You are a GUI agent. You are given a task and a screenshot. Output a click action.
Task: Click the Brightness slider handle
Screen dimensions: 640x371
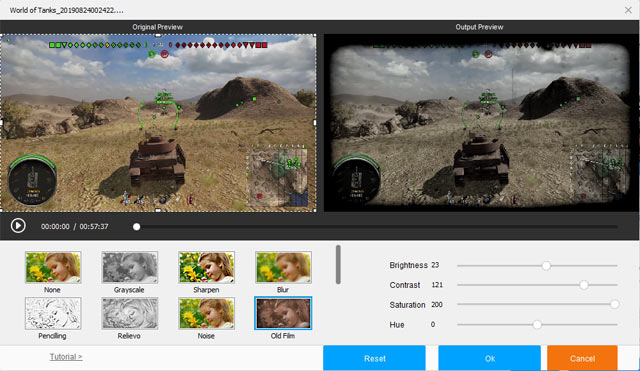click(546, 266)
